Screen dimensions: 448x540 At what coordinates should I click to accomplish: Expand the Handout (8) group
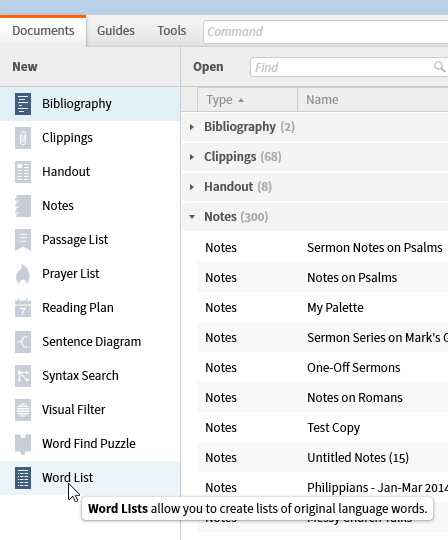[x=192, y=187]
